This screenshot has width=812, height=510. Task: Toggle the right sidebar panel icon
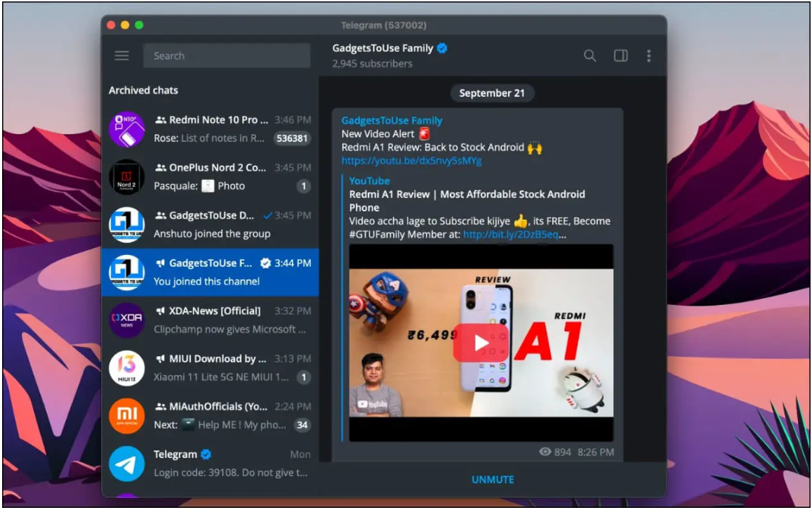click(620, 55)
